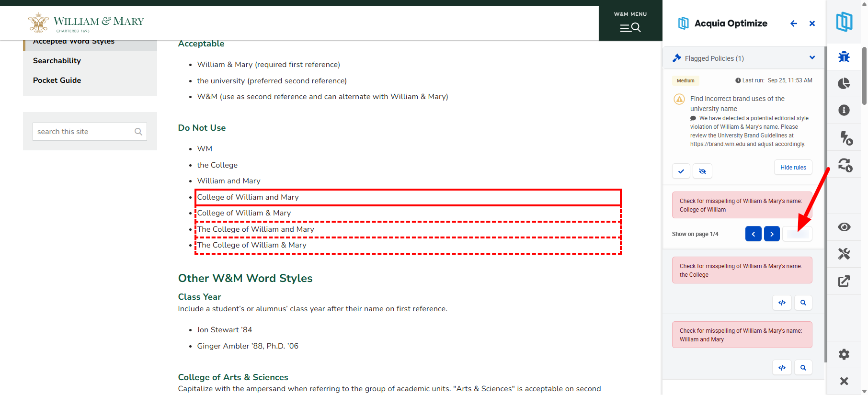Viewport: 868px width, 395px height.
Task: Click the Medium severity badge
Action: [x=685, y=80]
